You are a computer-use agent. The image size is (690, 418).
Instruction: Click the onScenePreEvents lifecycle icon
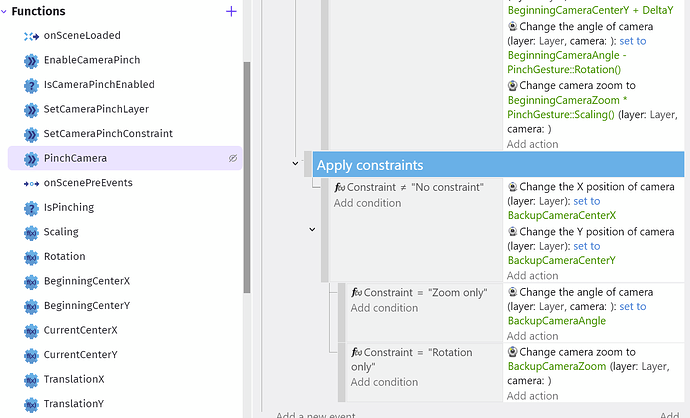31,183
